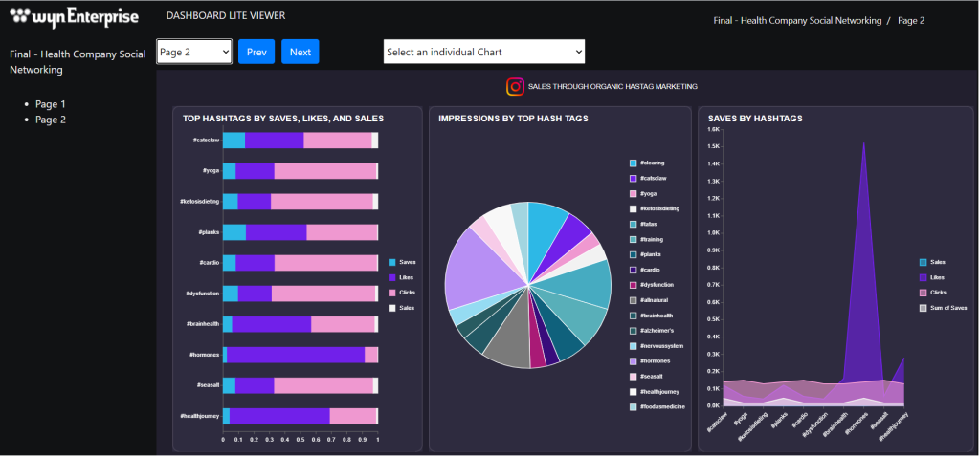Select Page 2 in the sidebar list
This screenshot has height=457, width=980.
[x=51, y=120]
